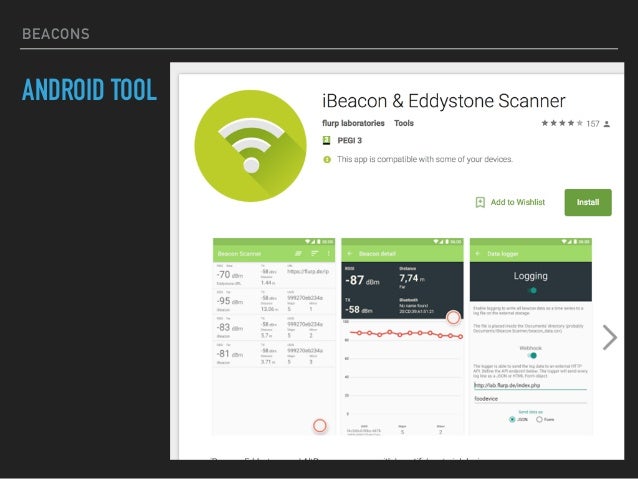Tap the sort icon in Beacon Scanner header
Screen dimensions: 638x479
[x=315, y=254]
